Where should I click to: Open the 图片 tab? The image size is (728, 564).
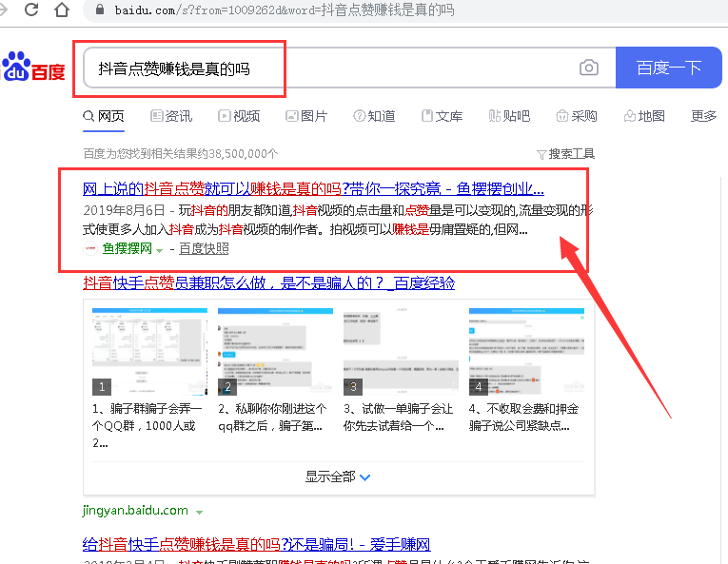306,116
